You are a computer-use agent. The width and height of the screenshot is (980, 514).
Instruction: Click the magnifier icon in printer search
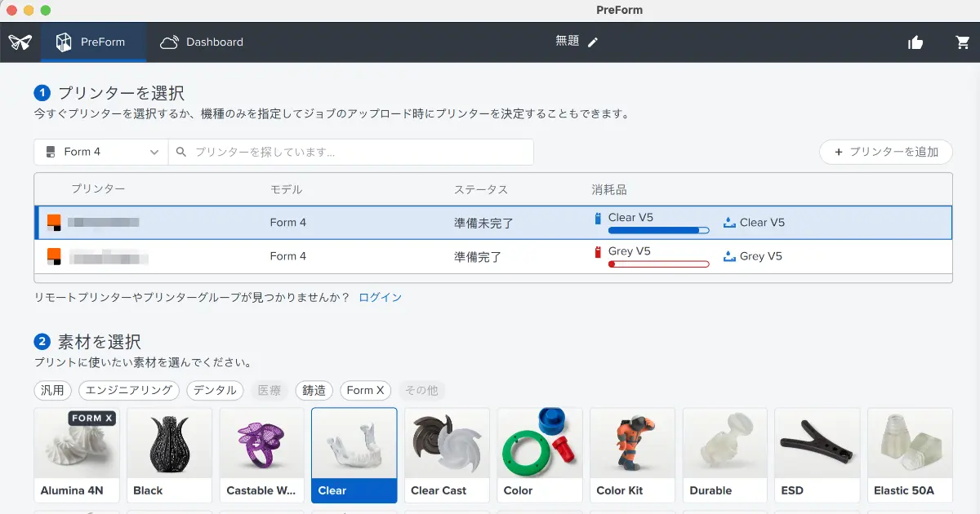(x=181, y=152)
